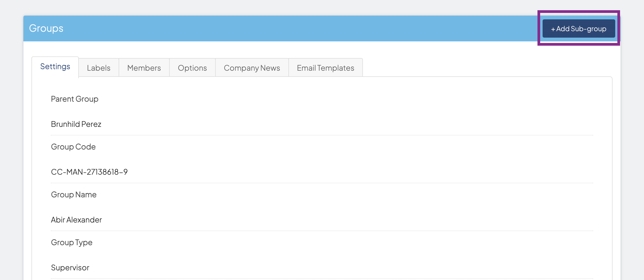Select the Abir Alexander group name value

tap(76, 220)
